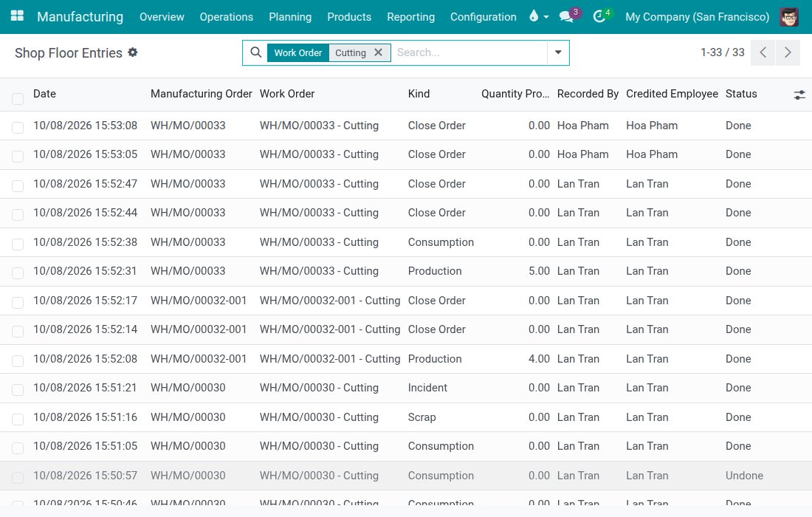Click Consumption kind at 15:51:05
This screenshot has width=812, height=517.
pyautogui.click(x=441, y=446)
